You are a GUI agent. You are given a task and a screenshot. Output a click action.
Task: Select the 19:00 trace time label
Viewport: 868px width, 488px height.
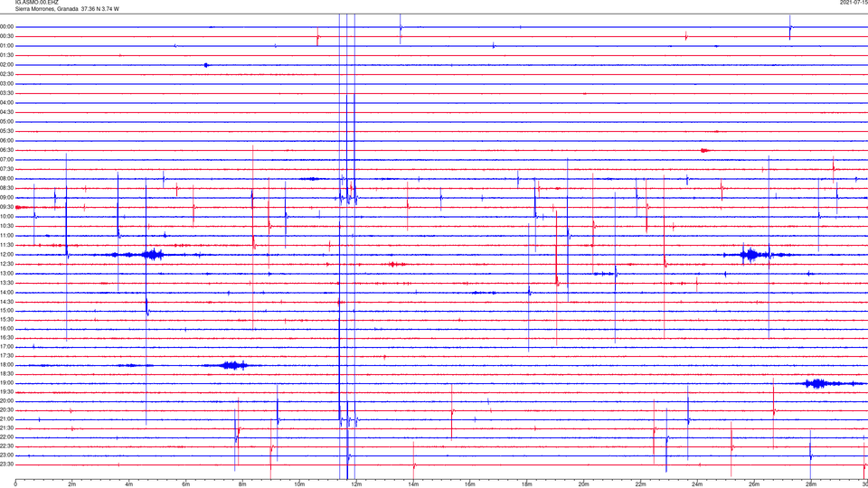[7, 383]
